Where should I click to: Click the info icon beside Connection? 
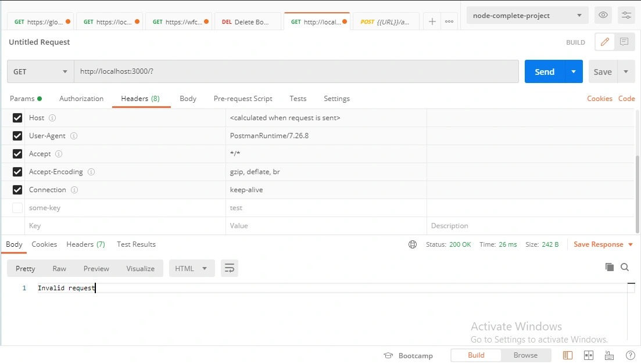74,190
